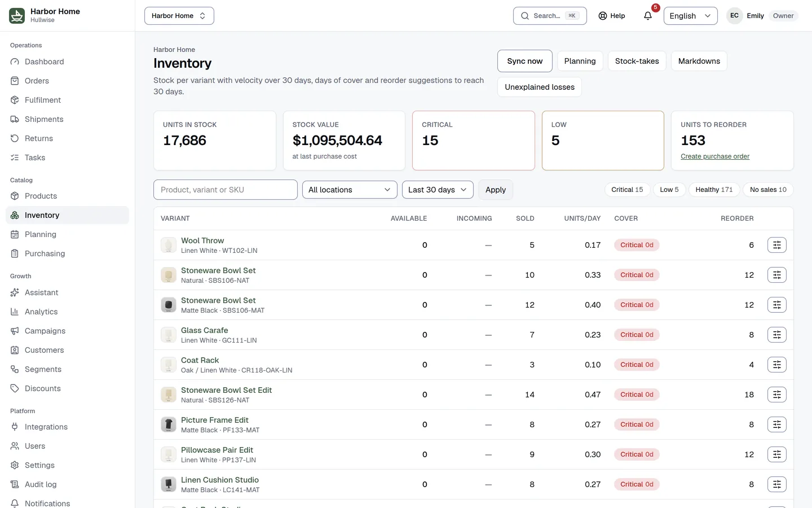The height and width of the screenshot is (508, 812).
Task: Filter by Low 5 chip
Action: click(669, 190)
